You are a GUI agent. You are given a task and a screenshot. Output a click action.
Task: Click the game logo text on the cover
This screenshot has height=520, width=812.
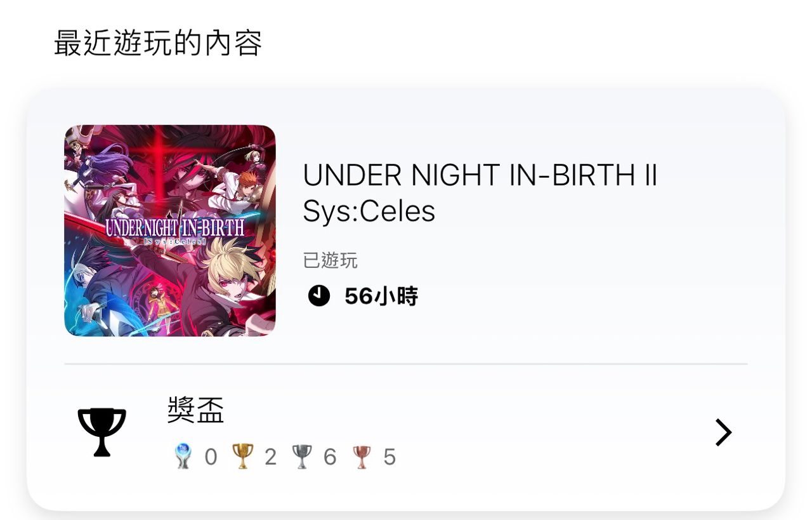click(x=174, y=230)
